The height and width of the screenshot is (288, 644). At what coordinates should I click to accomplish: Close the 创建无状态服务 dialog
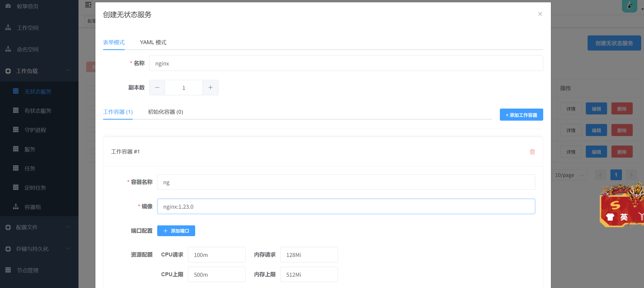540,14
